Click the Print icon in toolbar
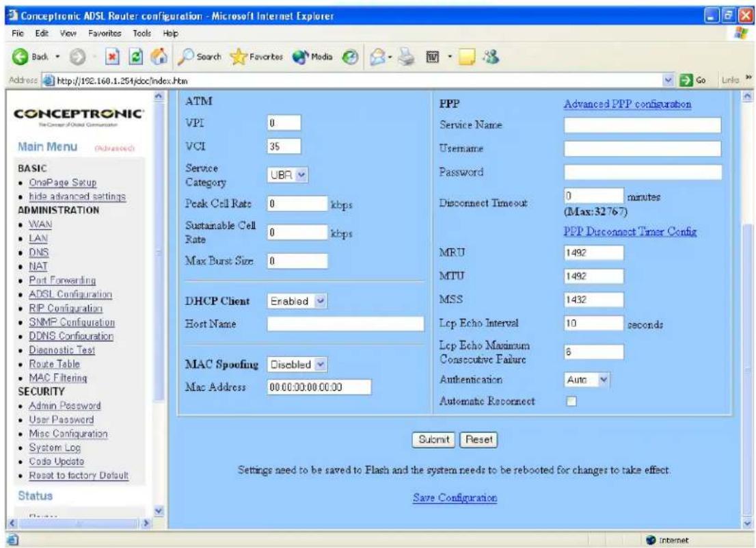This screenshot has width=756, height=548. coord(406,57)
